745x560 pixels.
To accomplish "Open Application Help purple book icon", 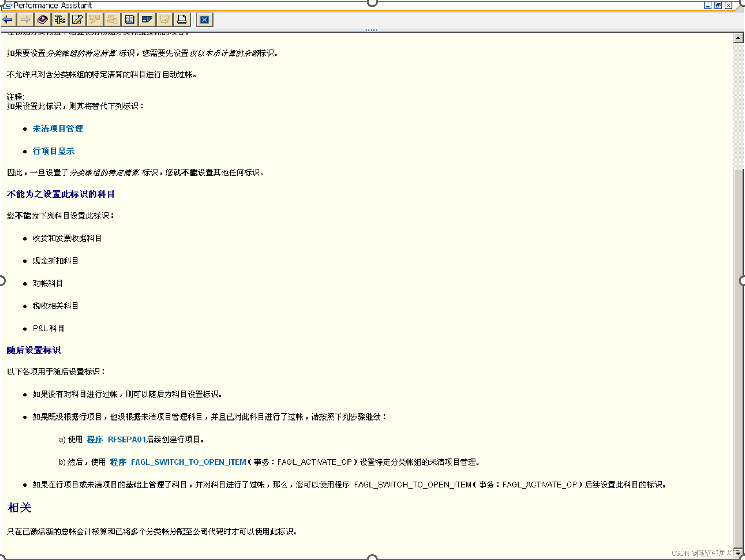I will (x=43, y=20).
